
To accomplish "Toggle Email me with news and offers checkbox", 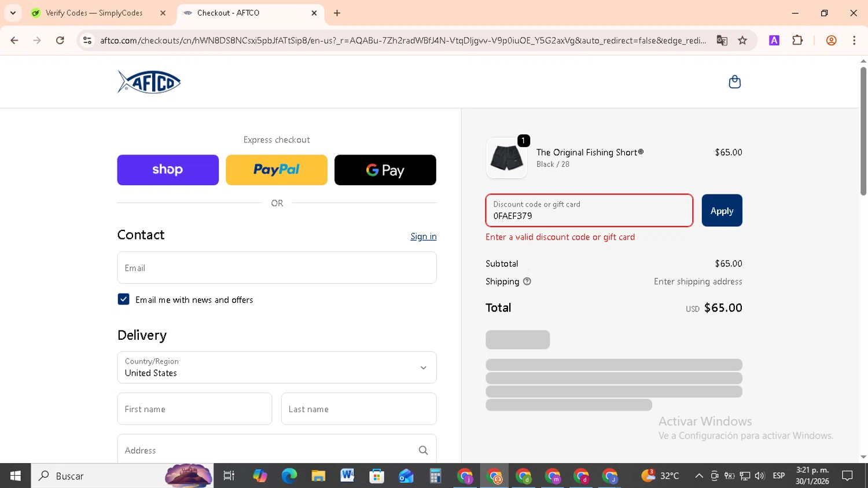I will [x=123, y=299].
